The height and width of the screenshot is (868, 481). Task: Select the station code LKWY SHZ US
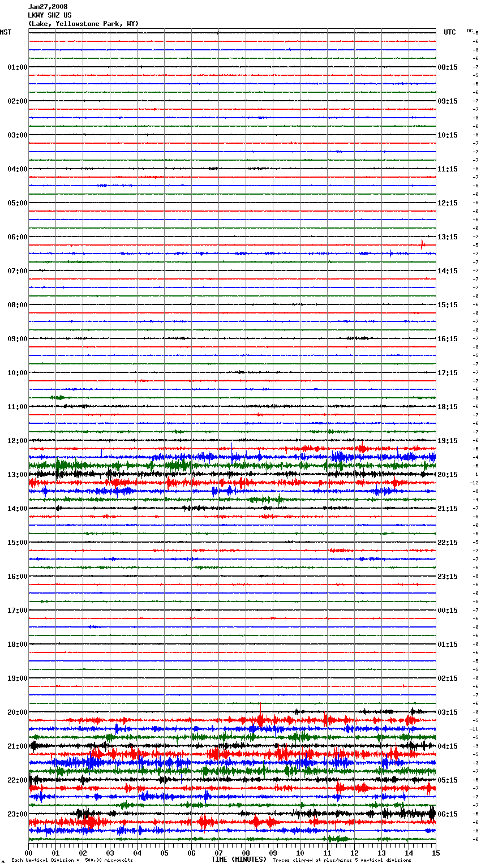click(x=50, y=15)
